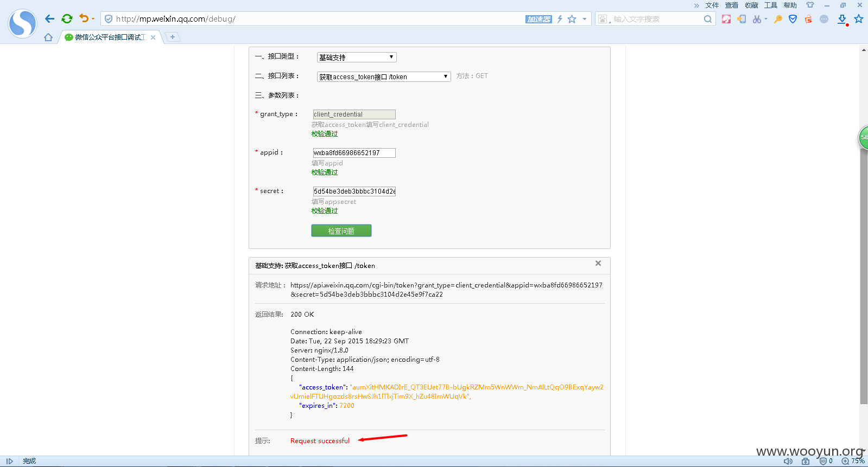Viewport: 868px width, 467px height.
Task: Click the access_token key text
Action: point(323,387)
